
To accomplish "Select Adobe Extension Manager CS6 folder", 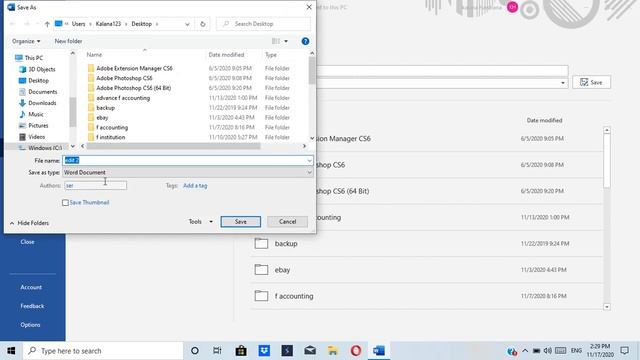I will (134, 69).
